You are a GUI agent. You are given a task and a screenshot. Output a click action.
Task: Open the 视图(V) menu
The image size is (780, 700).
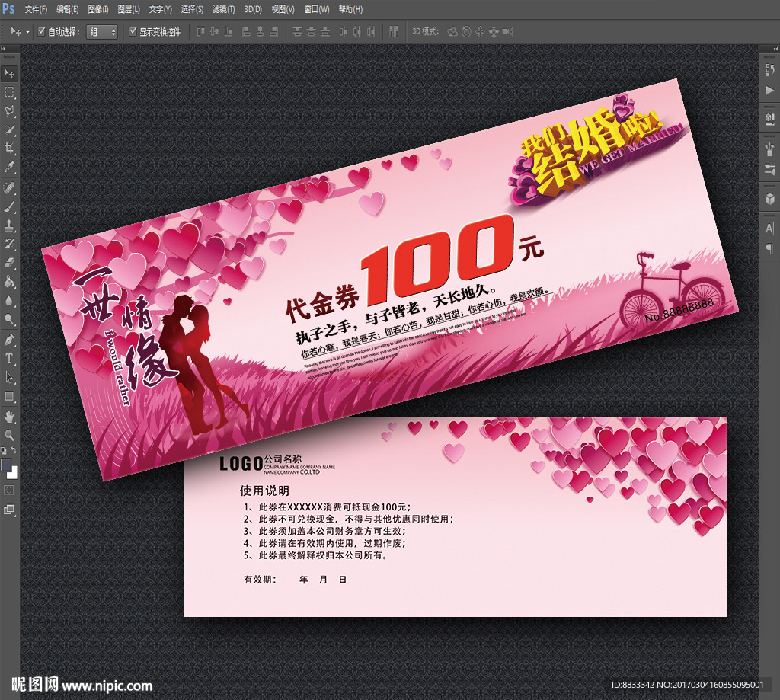coord(283,9)
